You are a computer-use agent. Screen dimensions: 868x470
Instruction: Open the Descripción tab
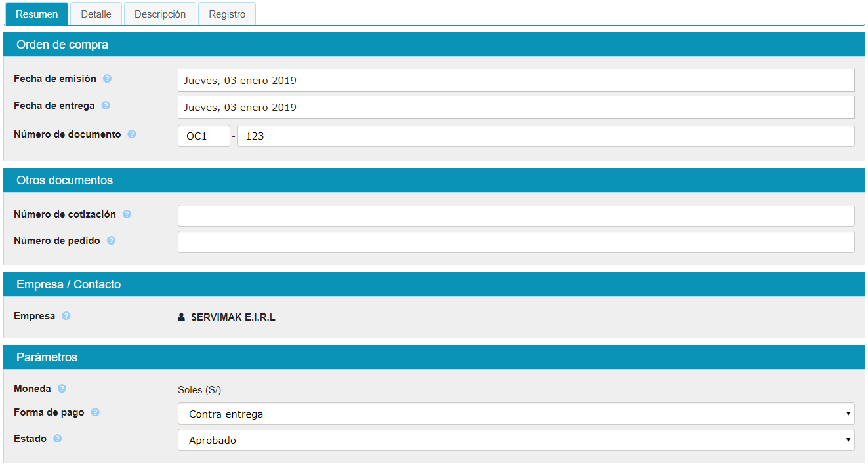[x=160, y=14]
